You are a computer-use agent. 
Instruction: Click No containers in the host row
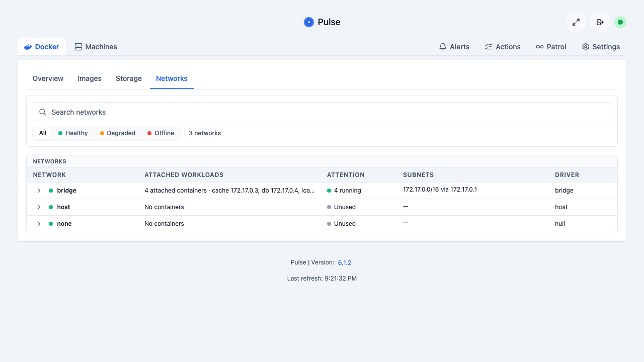[x=164, y=207]
